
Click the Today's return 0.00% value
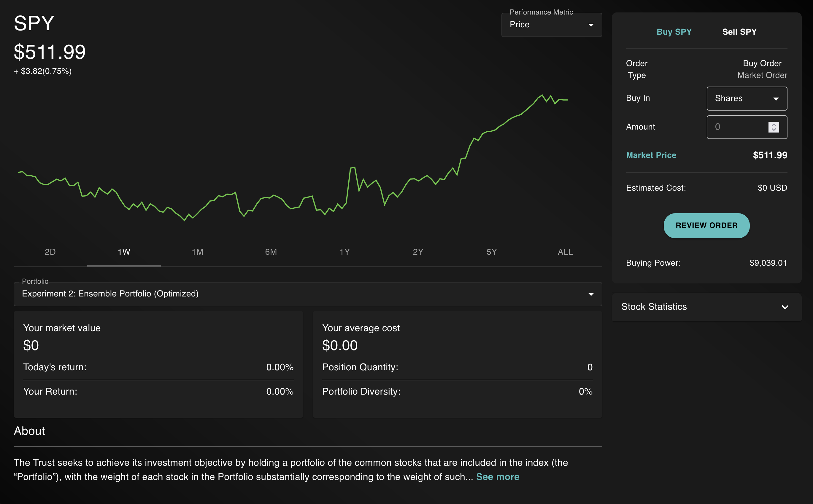tap(280, 367)
